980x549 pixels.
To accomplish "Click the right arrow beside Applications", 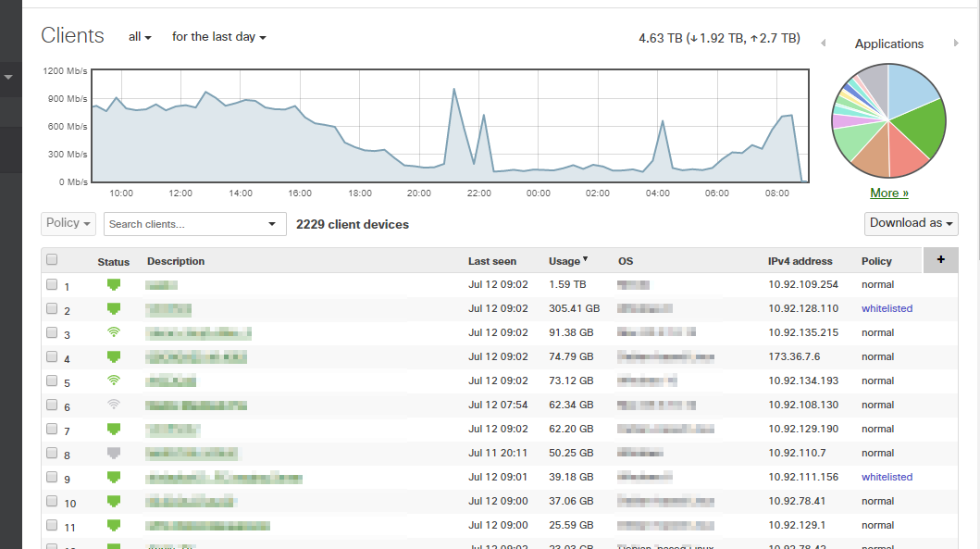I will (x=957, y=43).
